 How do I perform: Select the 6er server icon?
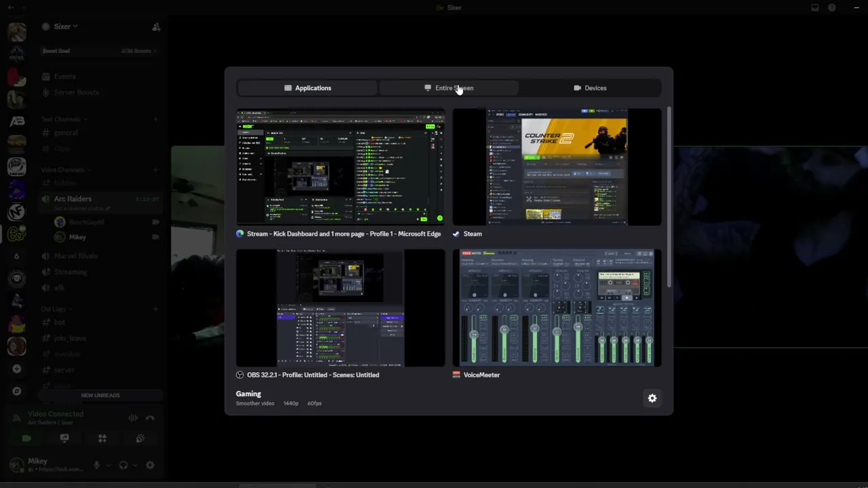17,234
